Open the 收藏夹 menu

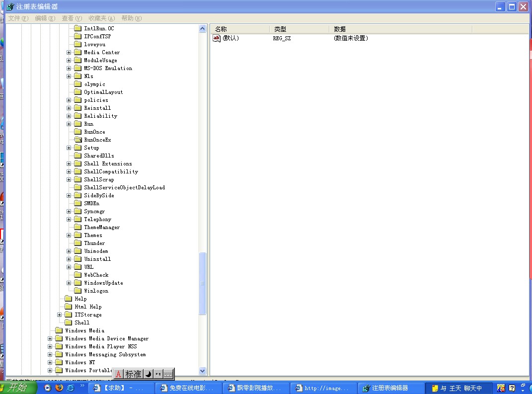[101, 18]
